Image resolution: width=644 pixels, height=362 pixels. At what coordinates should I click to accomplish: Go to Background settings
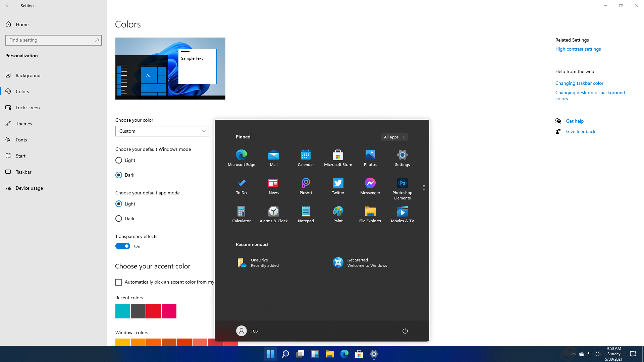coord(54,75)
